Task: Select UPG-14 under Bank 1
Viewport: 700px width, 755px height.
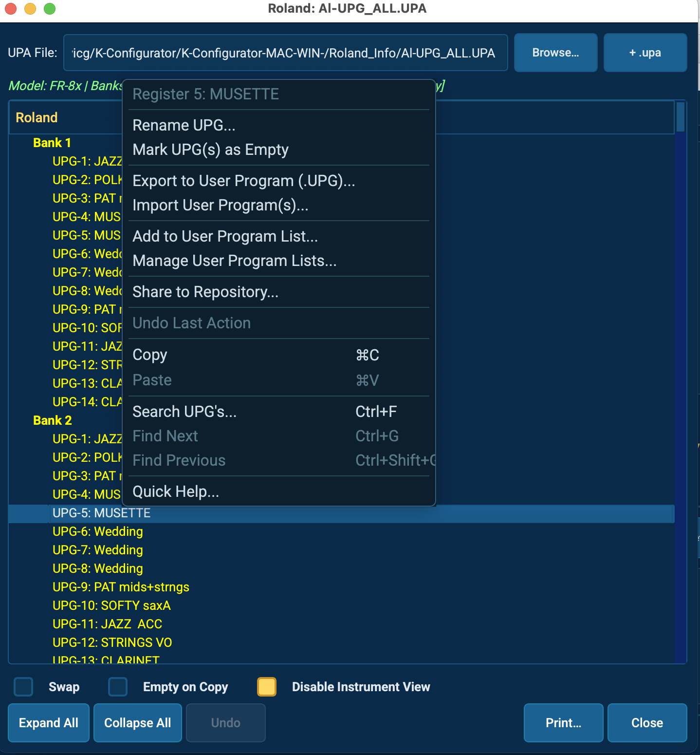Action: coord(87,402)
